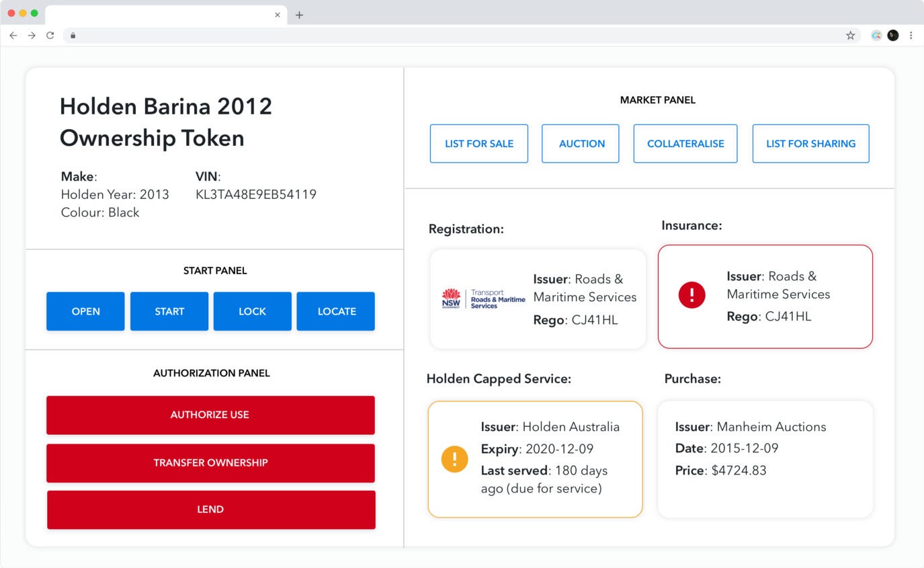Click the 'Issuer: Holden Australia' text
Screen dimensions: 924x568
(x=550, y=427)
